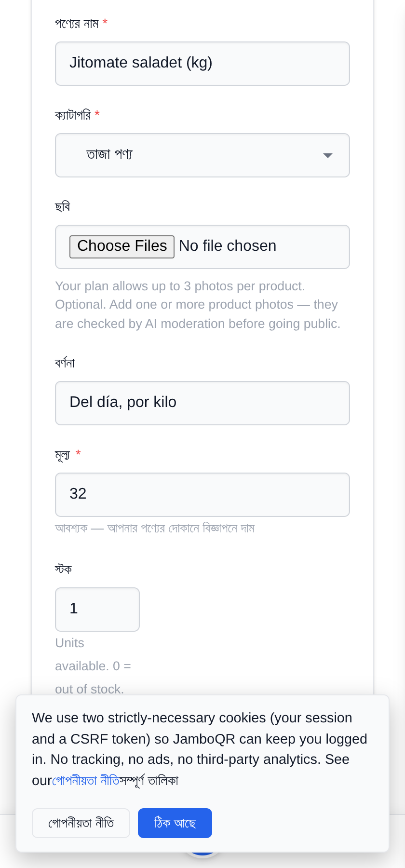Click the পণ্যের নাম field label

coord(77,24)
